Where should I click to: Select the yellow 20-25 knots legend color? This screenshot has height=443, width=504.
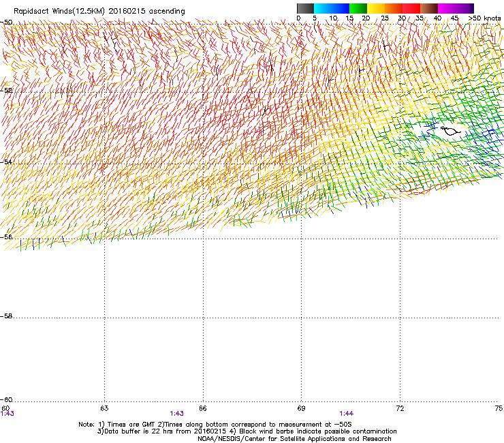[x=376, y=8]
